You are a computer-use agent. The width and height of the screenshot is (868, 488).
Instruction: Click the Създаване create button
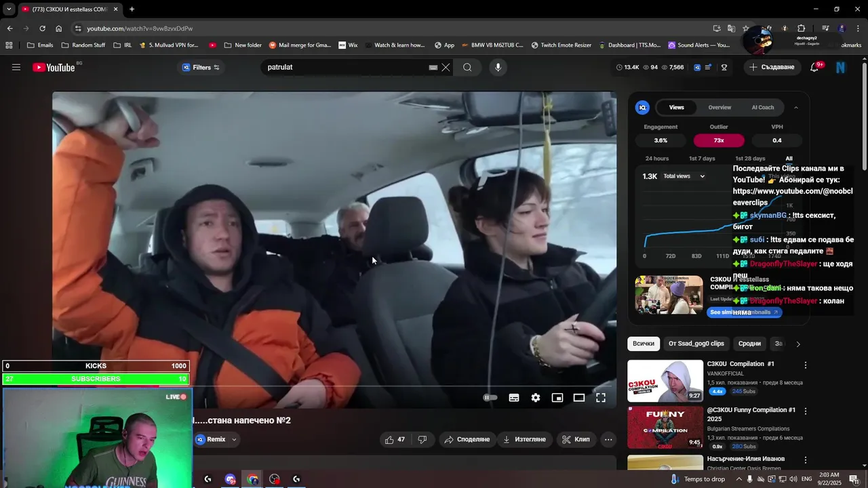[x=771, y=67]
